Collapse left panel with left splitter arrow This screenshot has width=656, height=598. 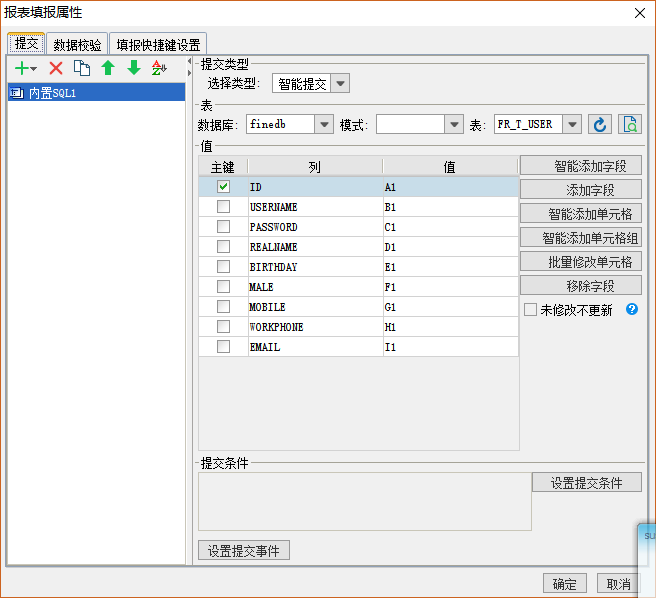point(189,62)
